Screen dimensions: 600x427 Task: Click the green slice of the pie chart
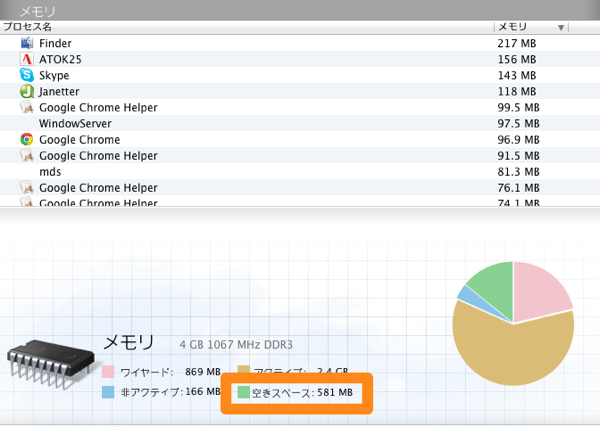[x=496, y=287]
